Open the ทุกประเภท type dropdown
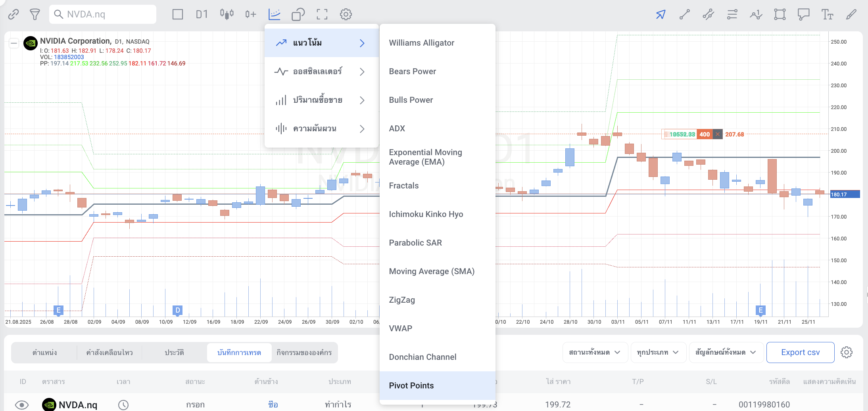Viewport: 868px width, 411px height. [658, 352]
